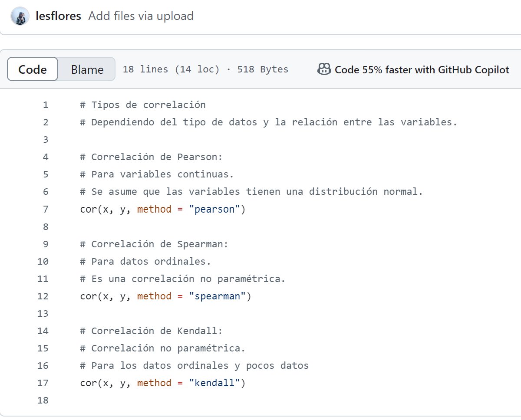Viewport: 521px width, 420px height.
Task: Open the lesflores user profile link
Action: (58, 16)
